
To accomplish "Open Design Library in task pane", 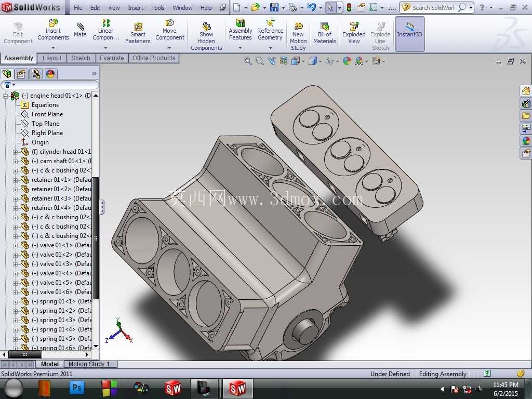I will [526, 103].
